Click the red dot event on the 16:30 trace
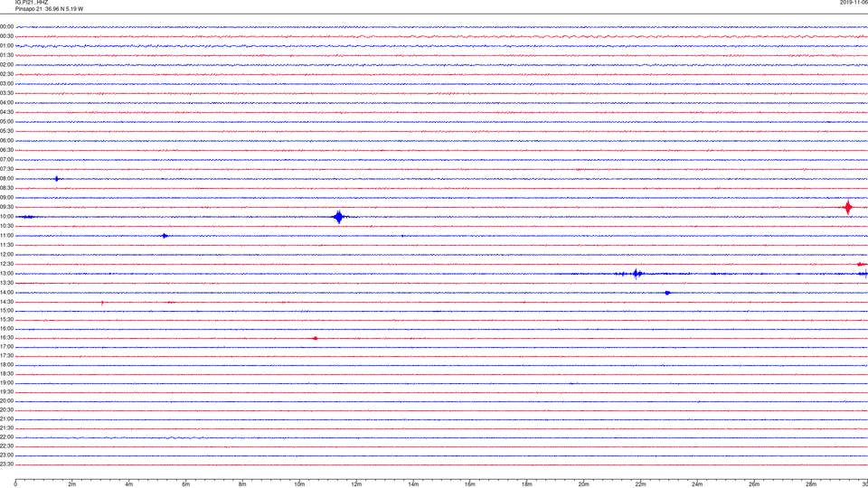Screen dimensions: 868x488 (315, 338)
